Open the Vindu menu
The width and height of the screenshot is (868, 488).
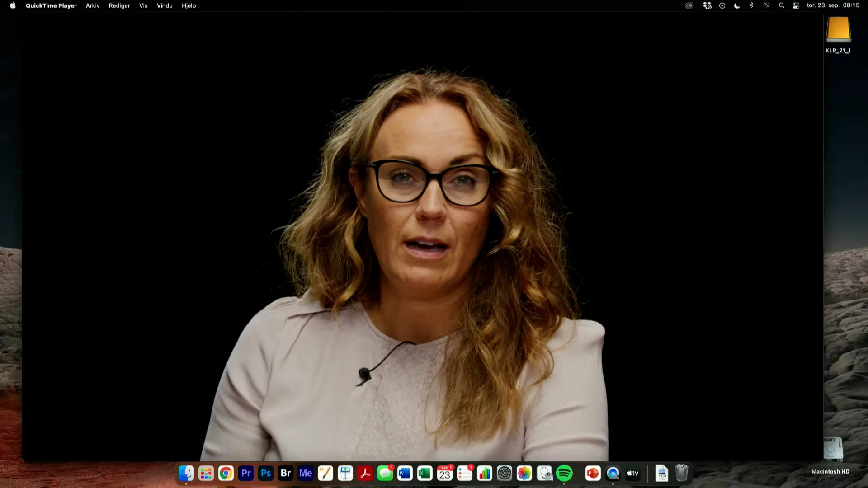165,5
